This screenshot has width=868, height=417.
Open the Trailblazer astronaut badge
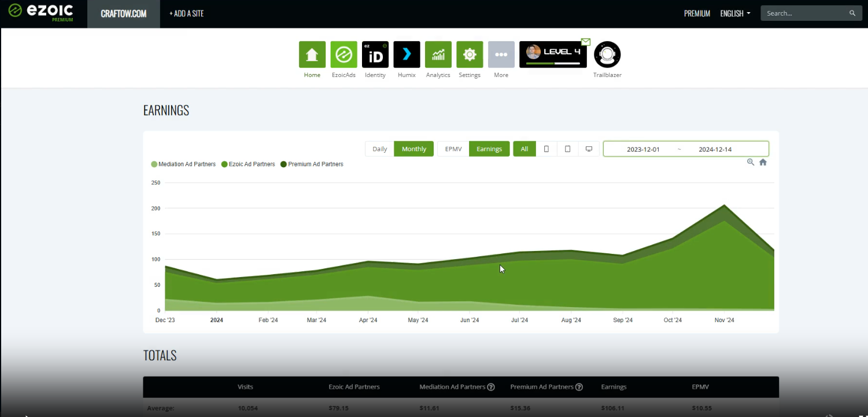(607, 54)
